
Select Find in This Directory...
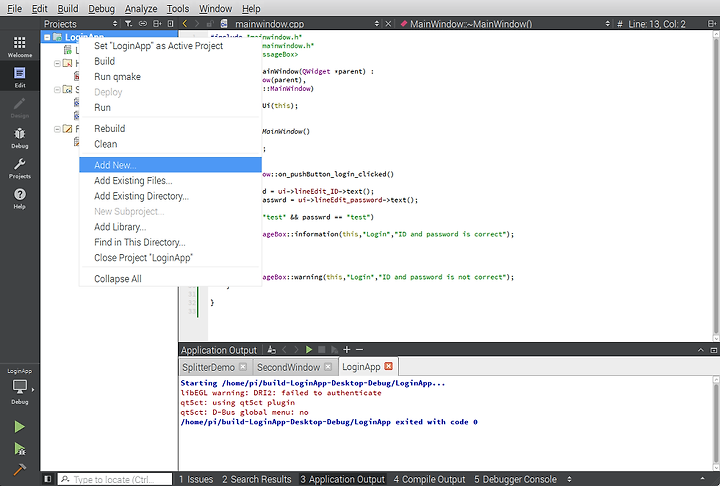coord(170,242)
